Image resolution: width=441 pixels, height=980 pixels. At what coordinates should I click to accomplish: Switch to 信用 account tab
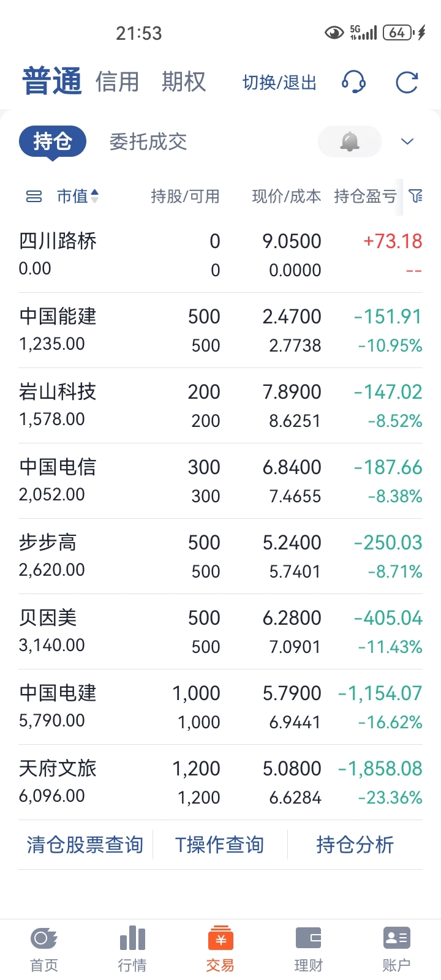117,82
